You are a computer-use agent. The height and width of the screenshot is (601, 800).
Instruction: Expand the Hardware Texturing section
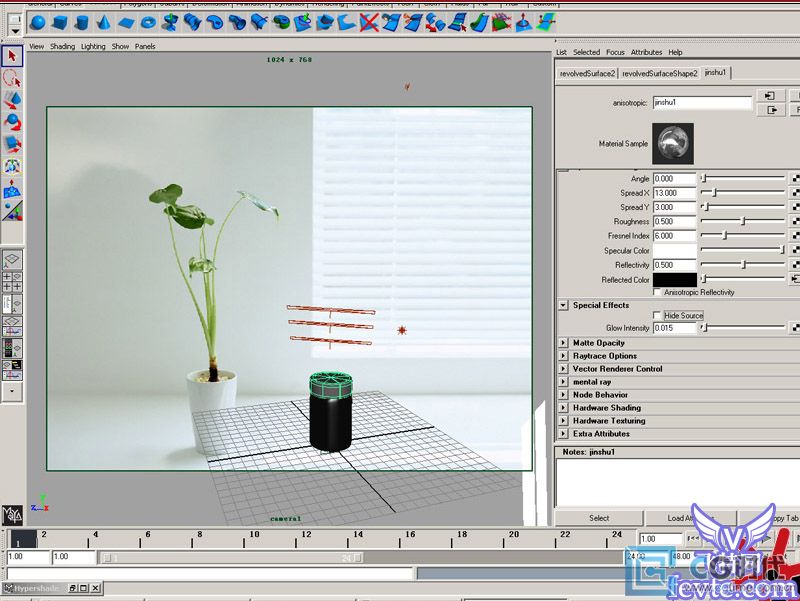pos(563,420)
